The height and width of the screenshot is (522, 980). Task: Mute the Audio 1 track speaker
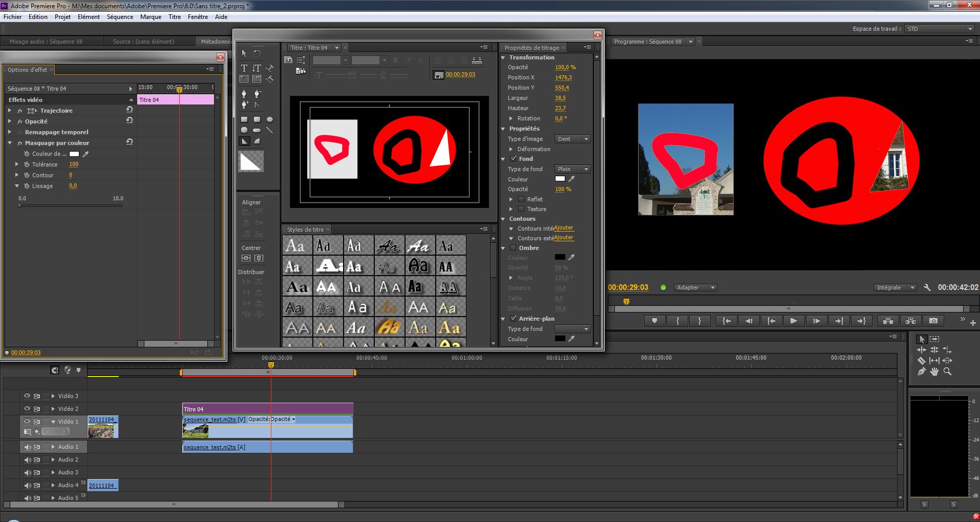pyautogui.click(x=27, y=447)
